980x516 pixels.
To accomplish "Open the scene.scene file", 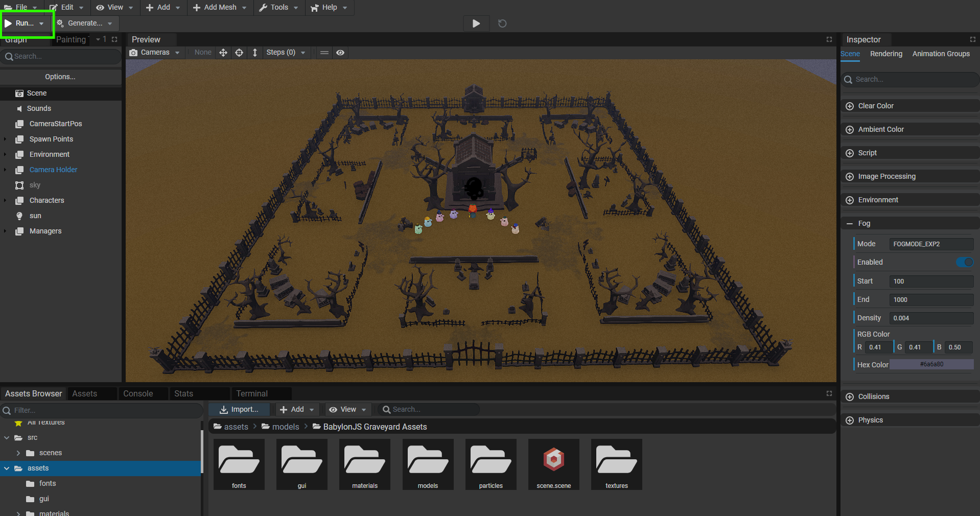I will 553,464.
